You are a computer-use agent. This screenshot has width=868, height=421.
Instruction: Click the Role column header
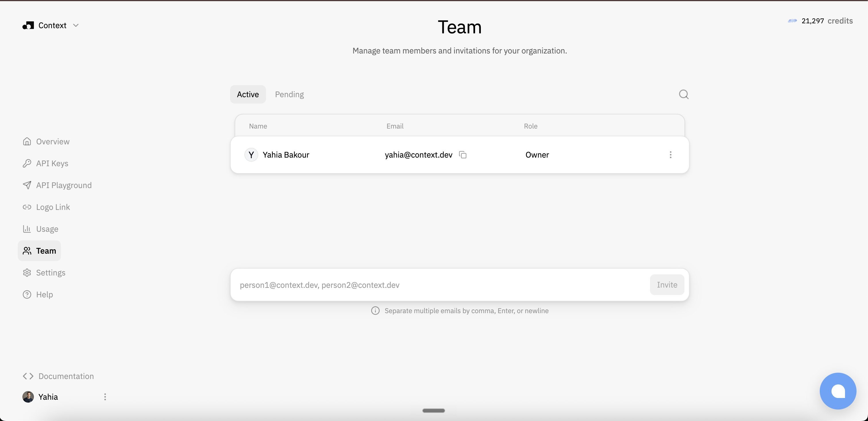click(x=531, y=126)
